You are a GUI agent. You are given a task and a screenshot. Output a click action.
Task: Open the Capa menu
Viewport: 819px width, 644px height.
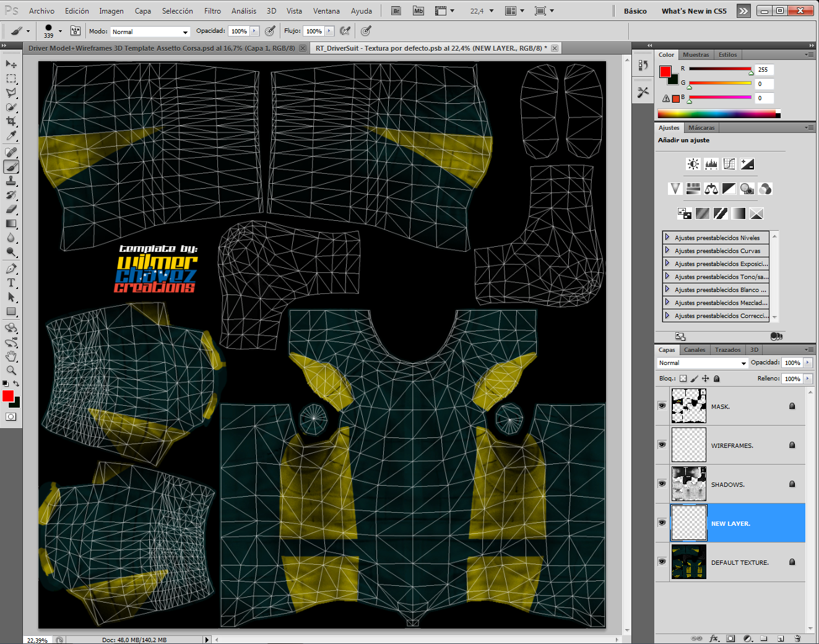[143, 11]
